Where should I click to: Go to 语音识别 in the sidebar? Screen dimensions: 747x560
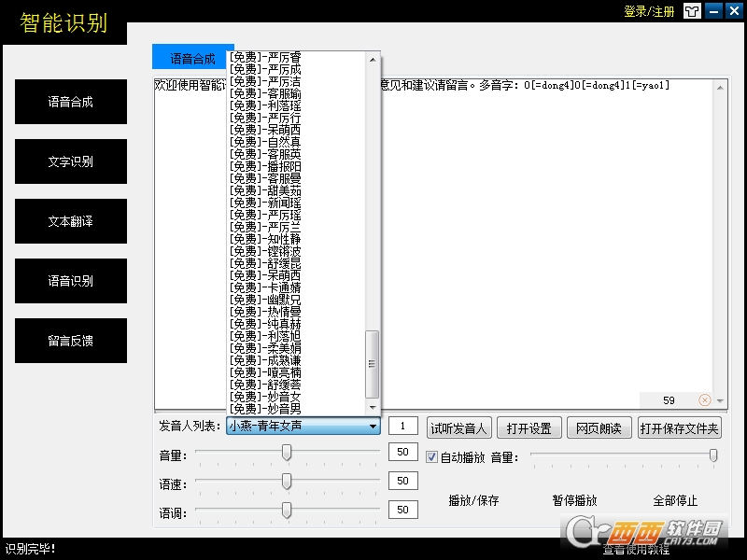[71, 281]
